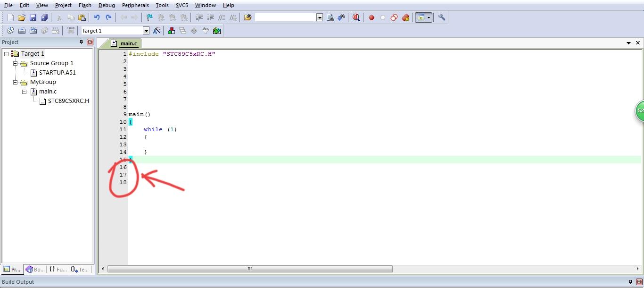
Task: Open Manage Multi-Project Workspace
Action: coord(183,31)
